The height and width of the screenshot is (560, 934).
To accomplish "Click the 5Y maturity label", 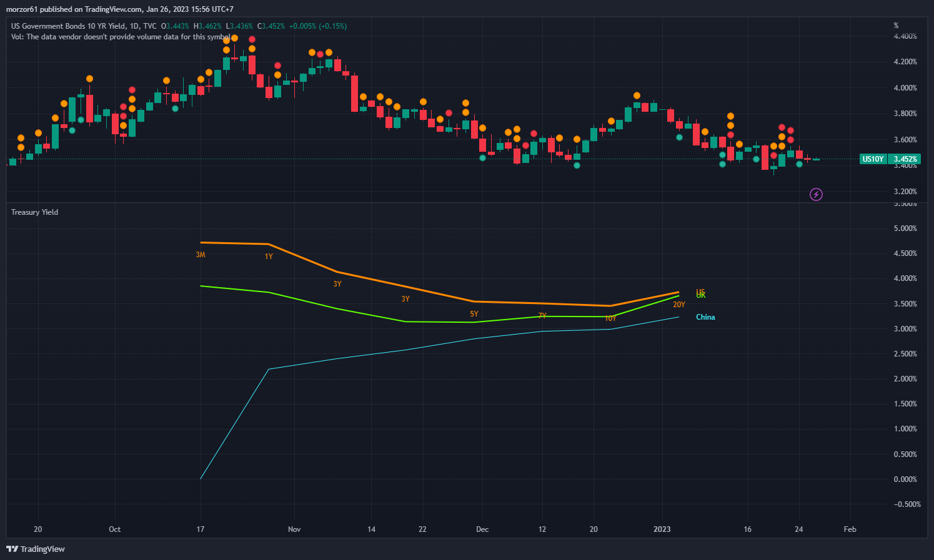I will pos(474,314).
